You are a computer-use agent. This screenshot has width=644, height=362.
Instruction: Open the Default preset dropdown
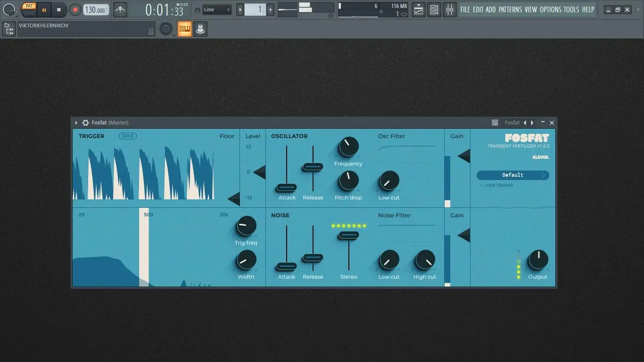(x=513, y=175)
